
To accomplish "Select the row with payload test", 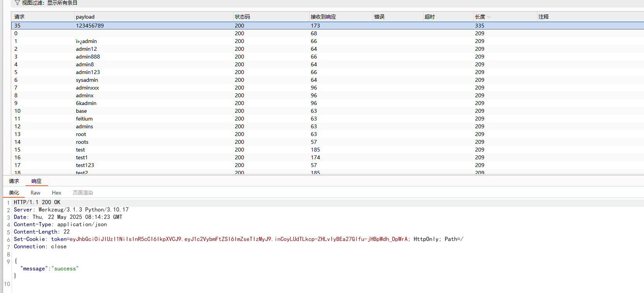I will (x=327, y=150).
